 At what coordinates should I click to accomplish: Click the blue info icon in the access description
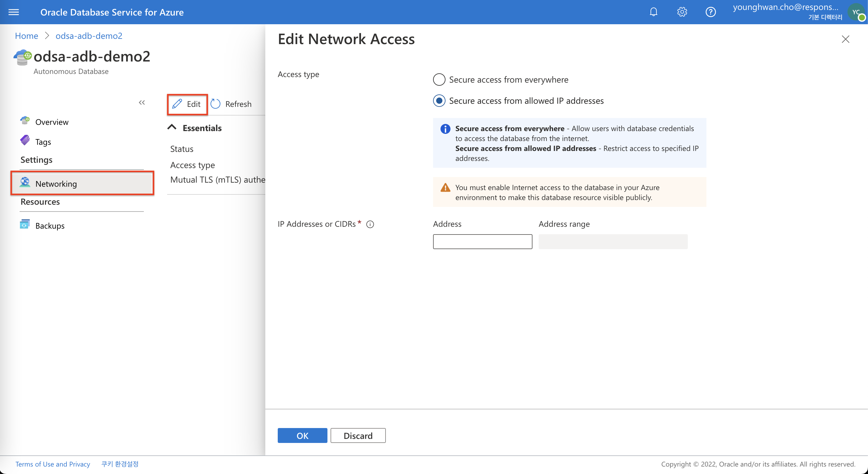445,129
